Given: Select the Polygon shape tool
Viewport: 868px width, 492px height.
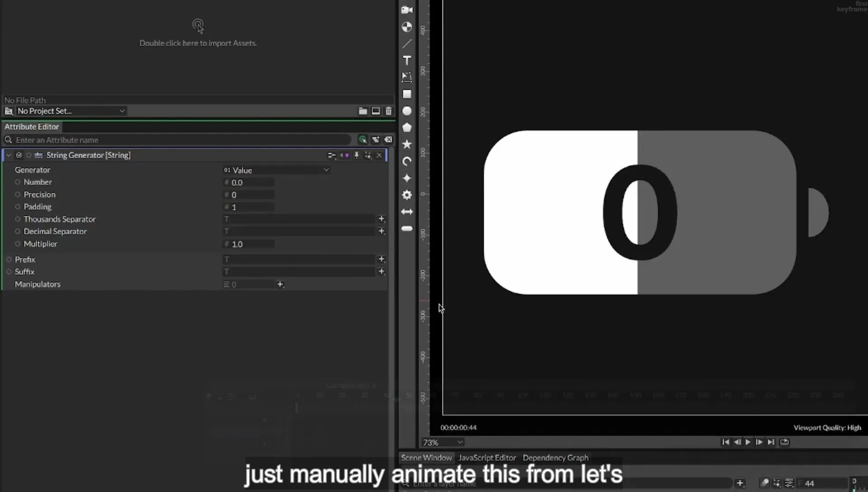Looking at the screenshot, I should click(407, 128).
